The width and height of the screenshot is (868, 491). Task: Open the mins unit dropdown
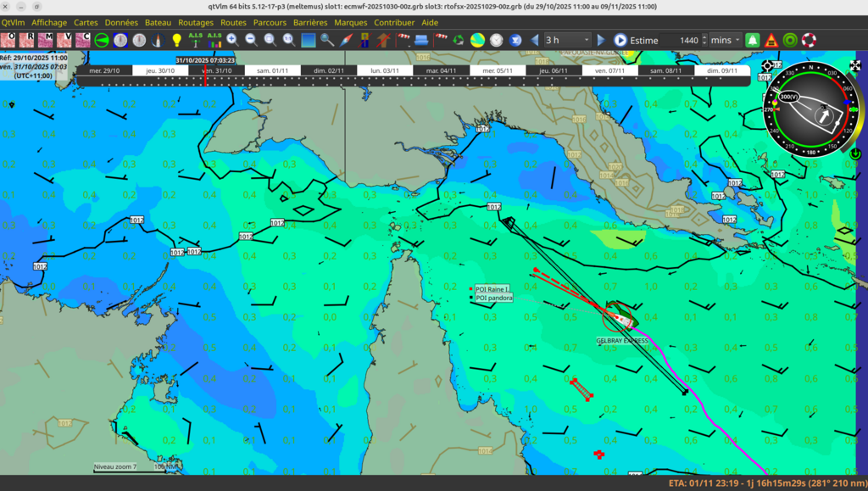pyautogui.click(x=725, y=40)
